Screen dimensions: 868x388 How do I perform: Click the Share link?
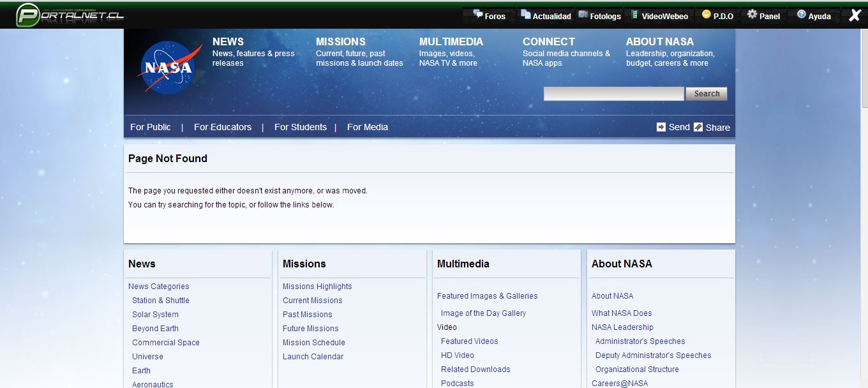tap(718, 128)
